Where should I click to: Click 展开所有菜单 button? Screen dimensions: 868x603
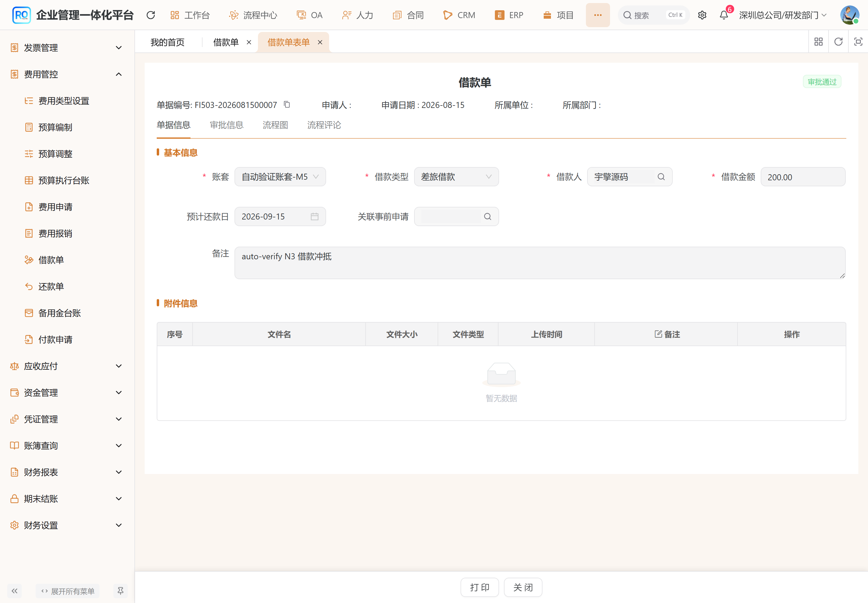(68, 591)
